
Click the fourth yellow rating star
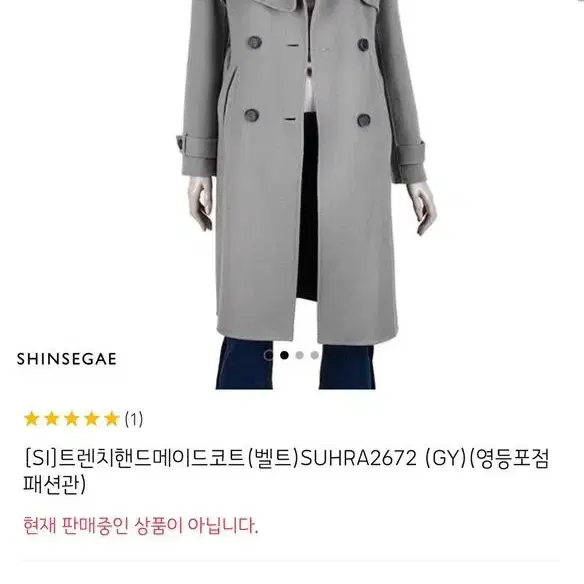(92, 419)
